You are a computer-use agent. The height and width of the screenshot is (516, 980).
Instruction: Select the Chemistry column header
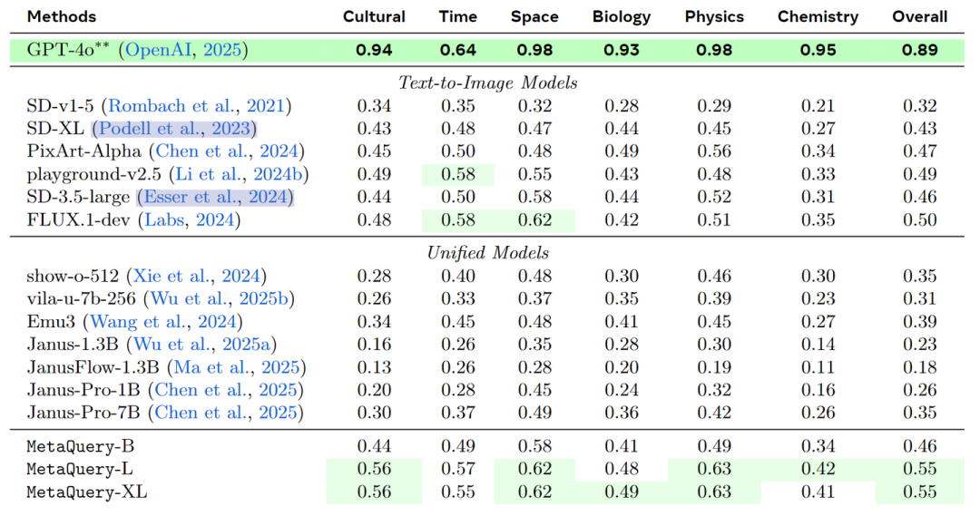click(x=818, y=17)
